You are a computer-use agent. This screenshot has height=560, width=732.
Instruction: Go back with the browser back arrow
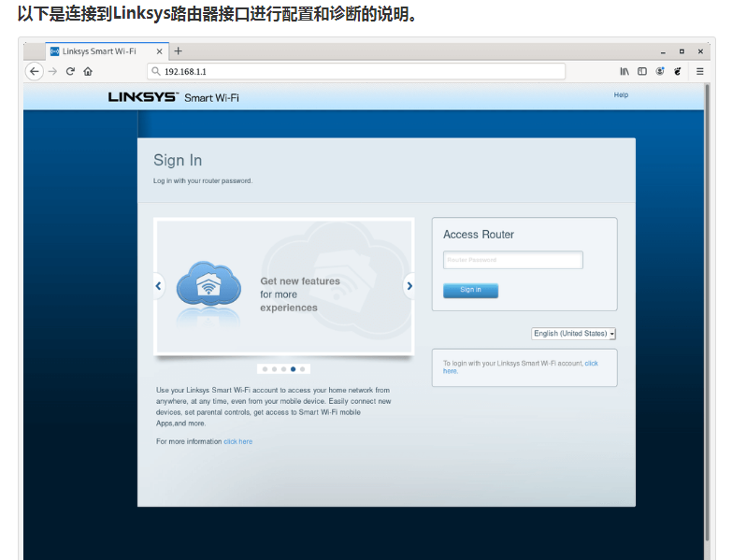click(x=34, y=71)
